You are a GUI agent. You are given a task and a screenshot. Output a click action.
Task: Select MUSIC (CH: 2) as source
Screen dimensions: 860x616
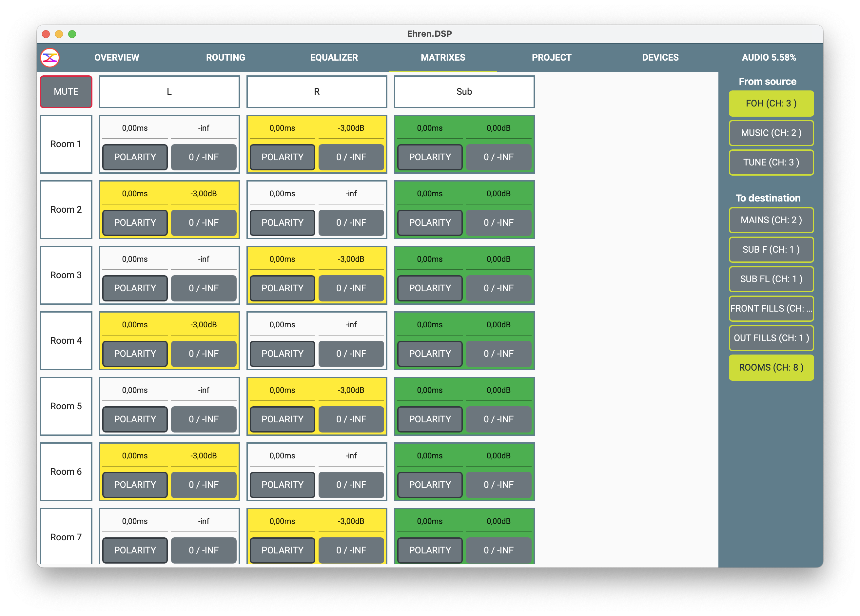(x=771, y=133)
